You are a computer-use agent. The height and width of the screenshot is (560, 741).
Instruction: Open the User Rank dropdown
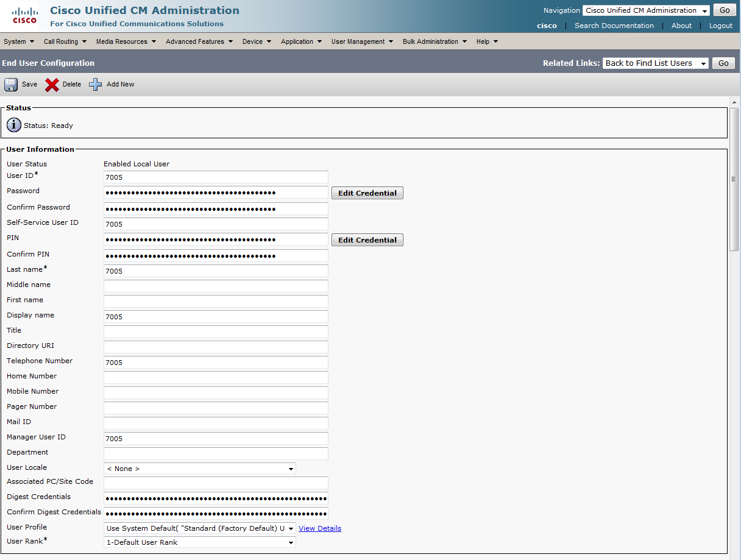point(200,542)
